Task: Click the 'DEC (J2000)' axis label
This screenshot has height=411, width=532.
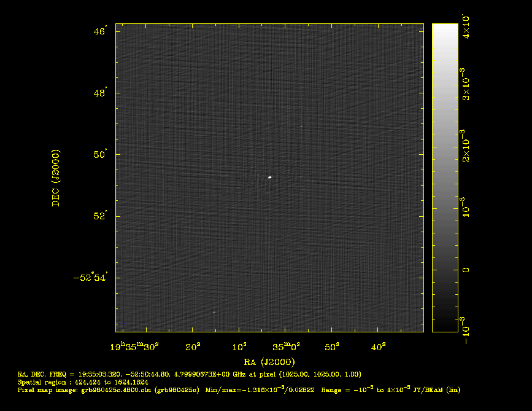Action: coord(56,178)
